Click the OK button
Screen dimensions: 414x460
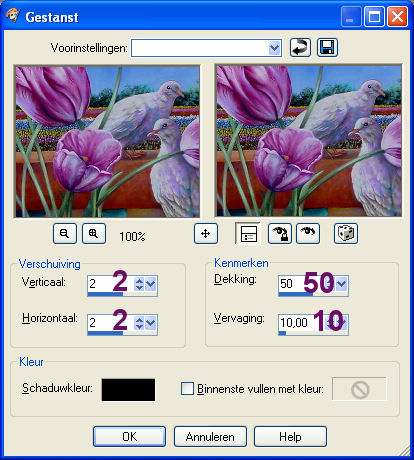(129, 436)
